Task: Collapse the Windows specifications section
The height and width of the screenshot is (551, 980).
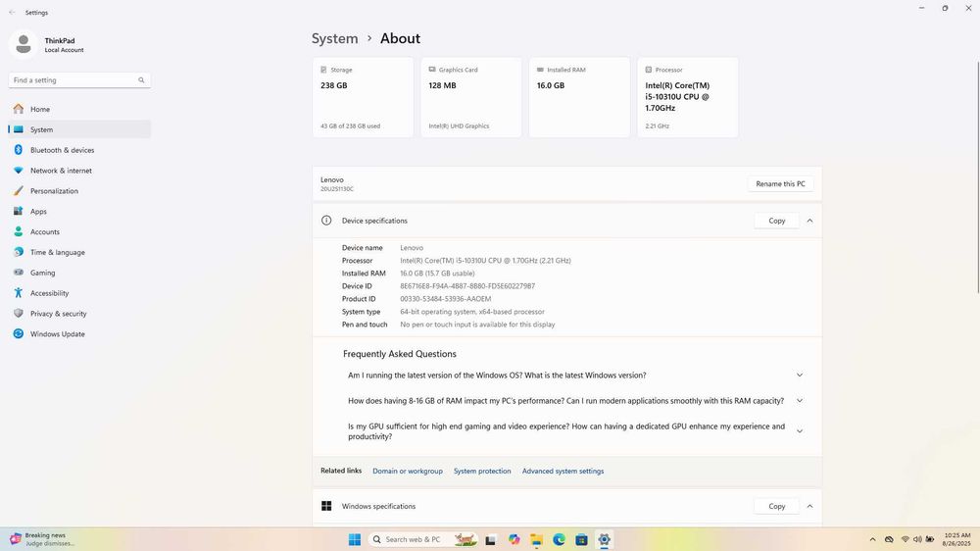Action: (810, 506)
